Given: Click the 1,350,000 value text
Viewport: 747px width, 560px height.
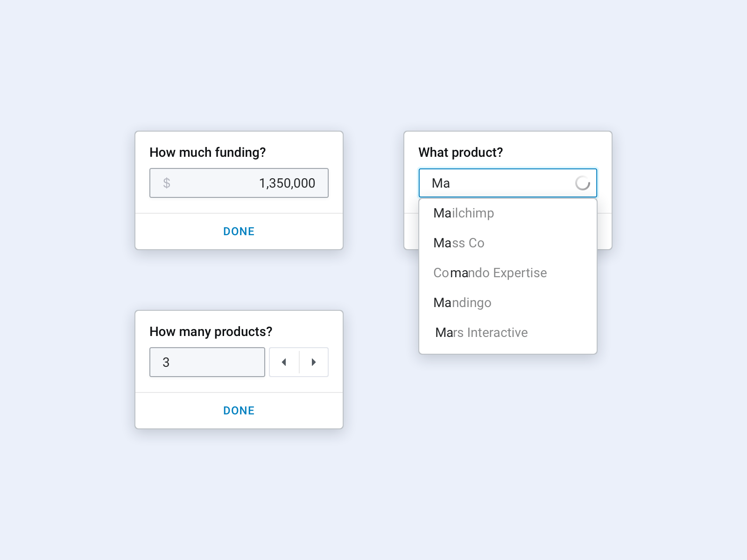Looking at the screenshot, I should [287, 183].
